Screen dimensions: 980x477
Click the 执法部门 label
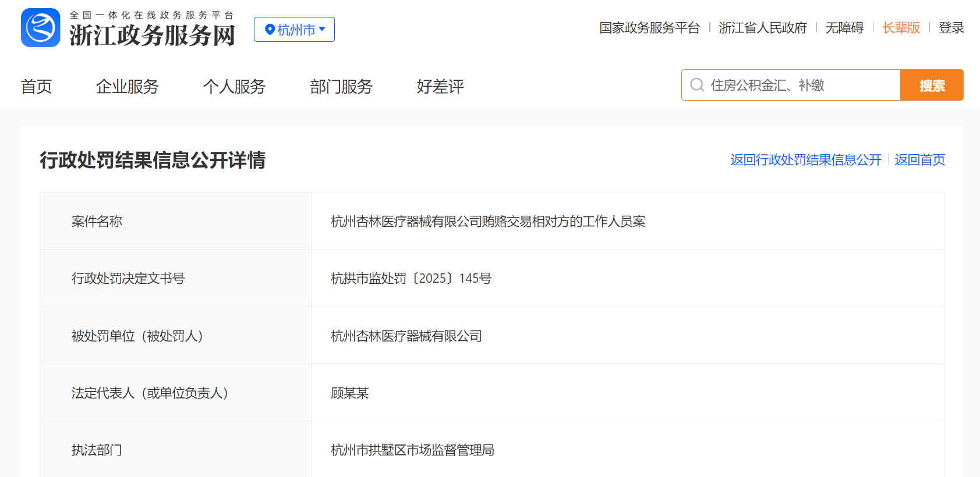[97, 450]
